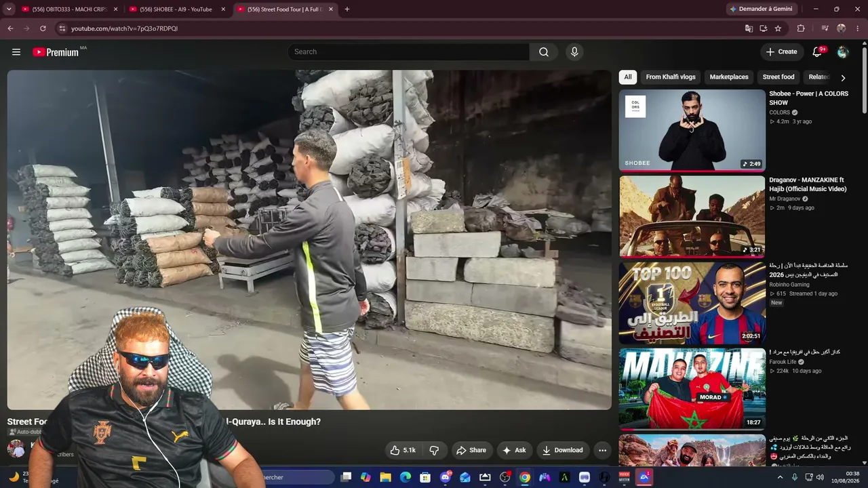
Task: Select the Street Food Tour tab
Action: pos(285,9)
